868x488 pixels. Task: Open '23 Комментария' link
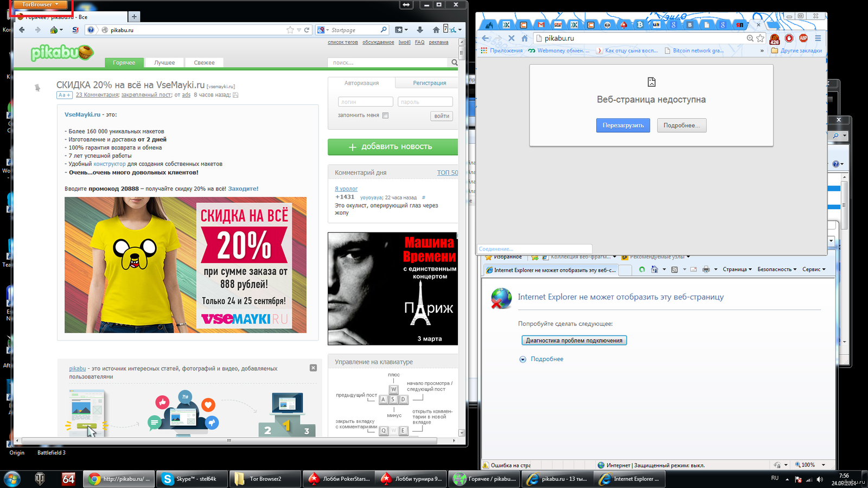click(x=97, y=95)
